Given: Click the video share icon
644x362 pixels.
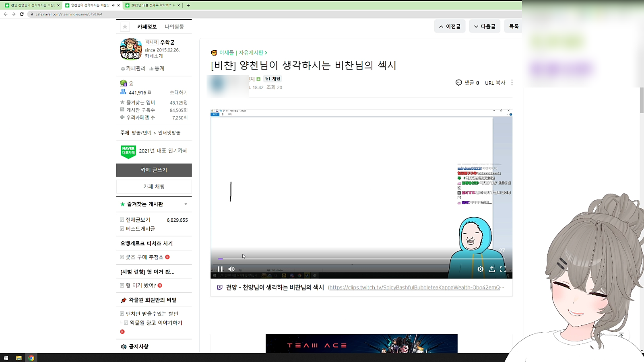Looking at the screenshot, I should click(x=492, y=269).
